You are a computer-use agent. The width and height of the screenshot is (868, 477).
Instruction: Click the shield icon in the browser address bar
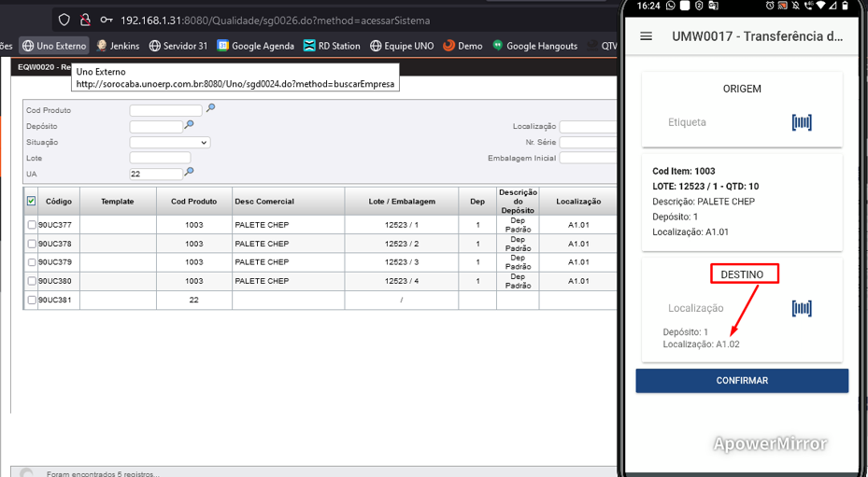(64, 20)
